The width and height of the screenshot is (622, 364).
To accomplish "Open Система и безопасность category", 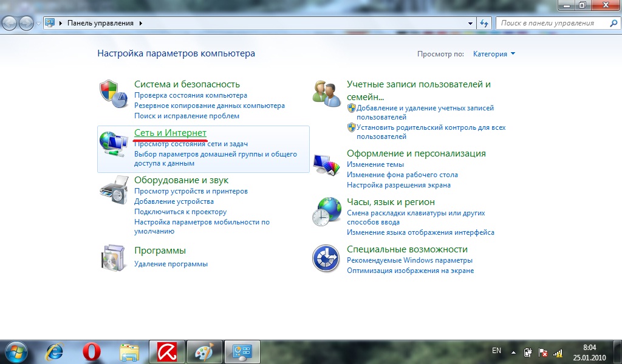I will 187,84.
